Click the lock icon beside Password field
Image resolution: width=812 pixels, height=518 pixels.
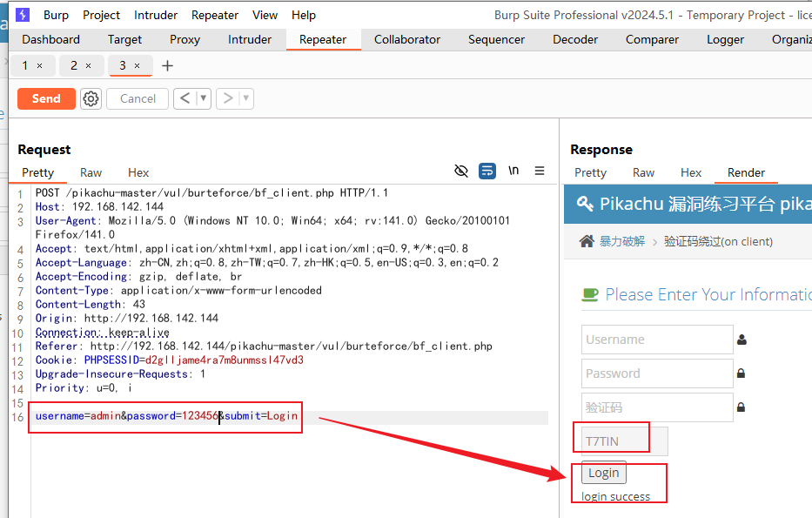point(741,373)
